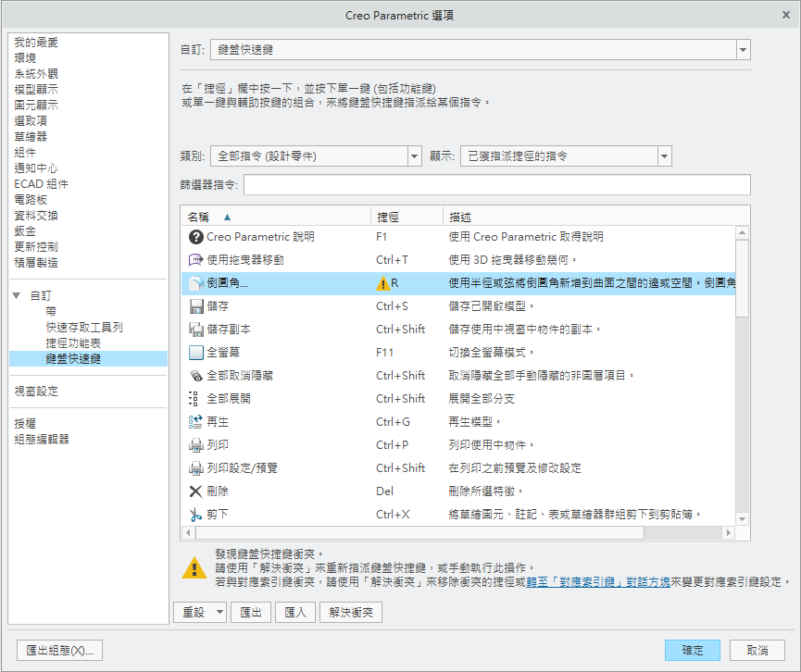The width and height of the screenshot is (801, 672).
Task: Click the Creo Parametric 說明 help icon
Action: (195, 237)
